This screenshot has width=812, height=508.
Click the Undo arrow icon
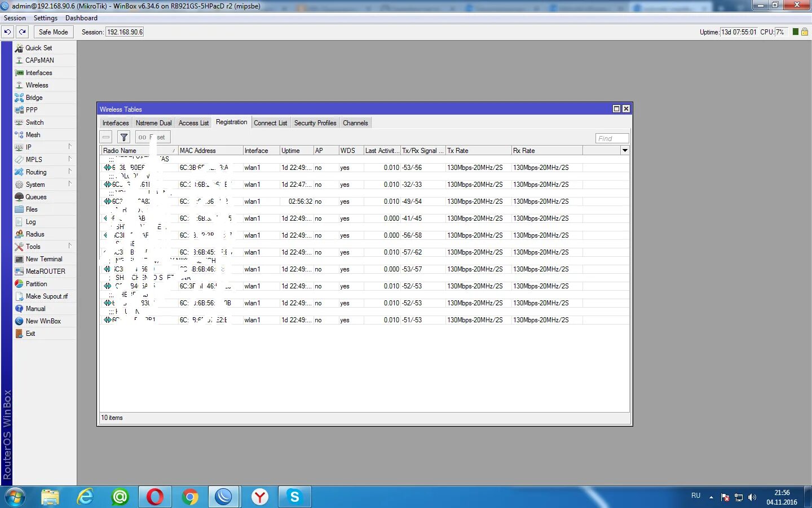7,32
